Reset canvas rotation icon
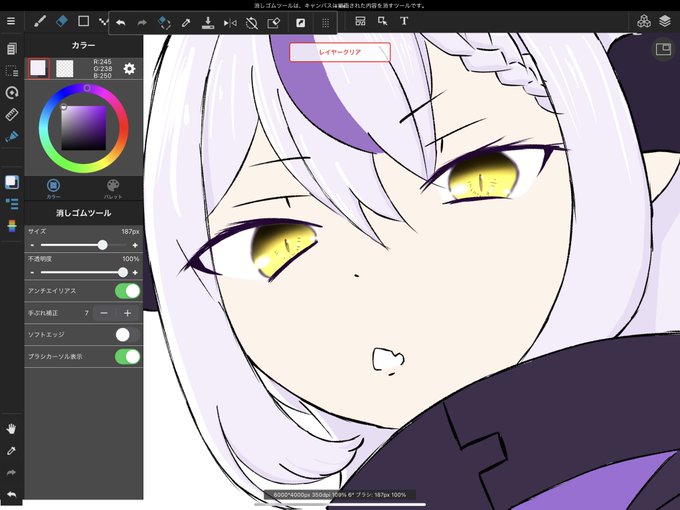 [x=252, y=23]
